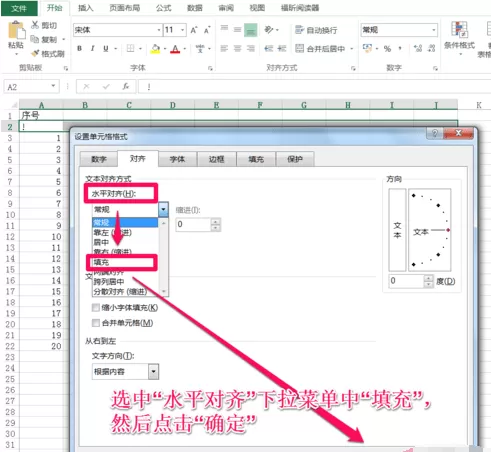The height and width of the screenshot is (452, 491).
Task: Expand Merge and Center dropdown arrow
Action: pyautogui.click(x=351, y=49)
